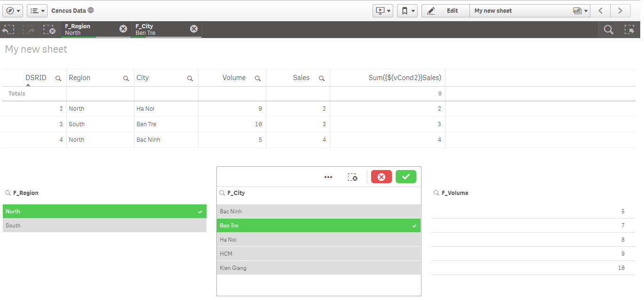Select HCM in the F_City list
Image resolution: width=644 pixels, height=300 pixels.
pyautogui.click(x=318, y=253)
